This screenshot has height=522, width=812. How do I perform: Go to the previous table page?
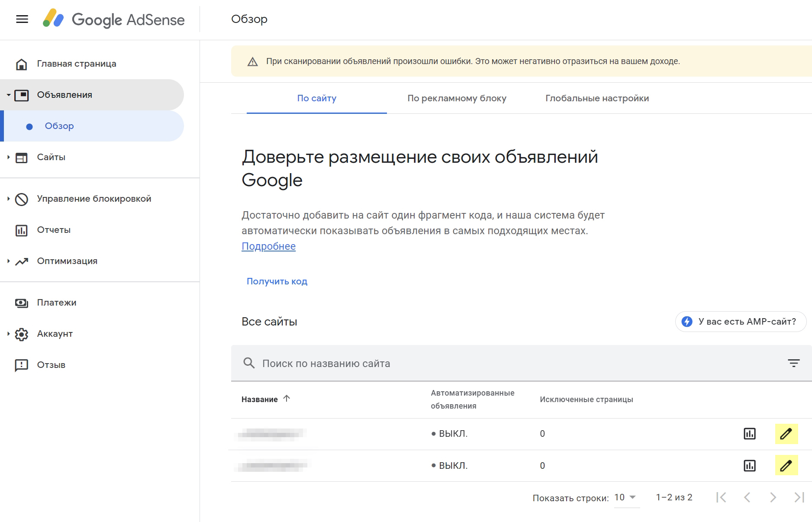pyautogui.click(x=747, y=497)
